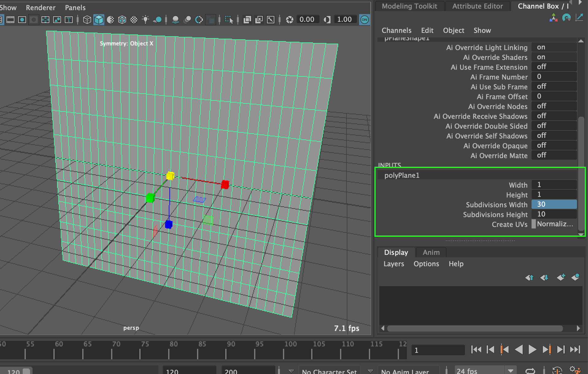Click the exposure 0.00 value field
Viewport: 588px width, 374px height.
point(308,20)
